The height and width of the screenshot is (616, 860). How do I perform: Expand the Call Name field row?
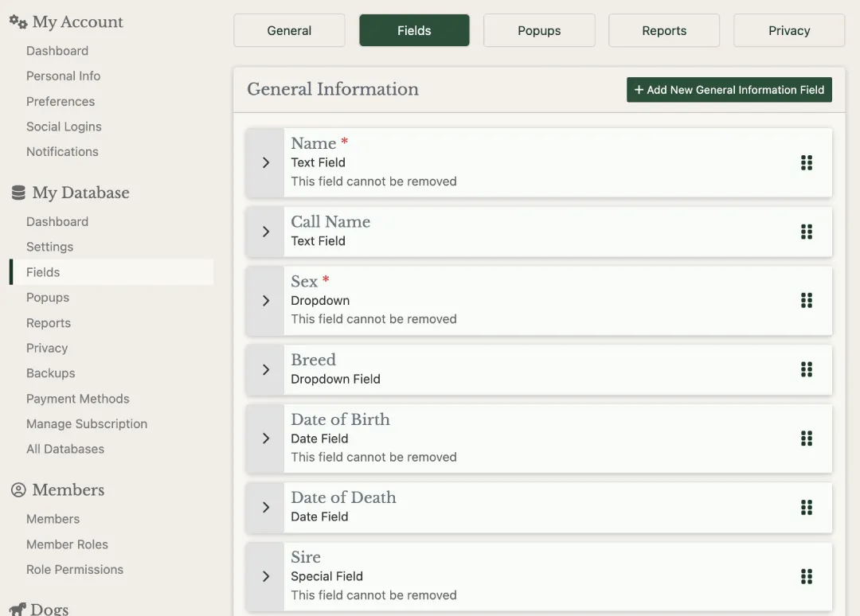coord(265,232)
